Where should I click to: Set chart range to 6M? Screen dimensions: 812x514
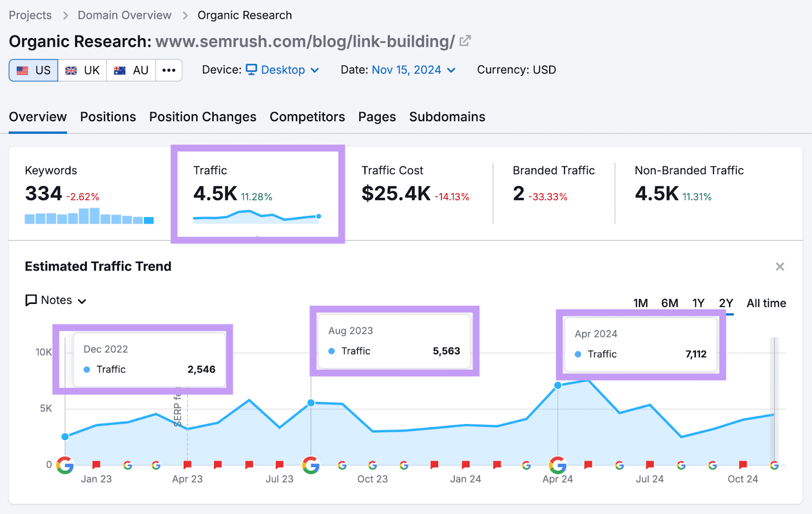pos(669,303)
